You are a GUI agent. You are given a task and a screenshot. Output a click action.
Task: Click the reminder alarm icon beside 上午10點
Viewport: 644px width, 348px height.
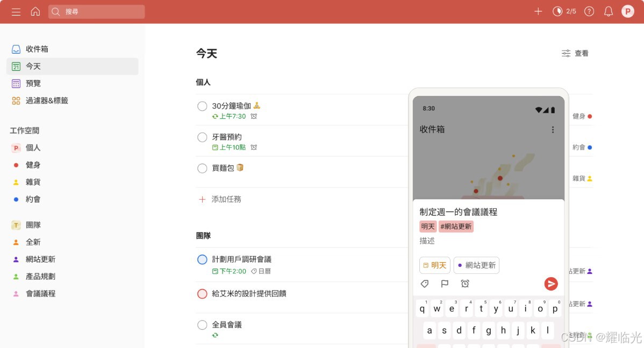click(254, 147)
